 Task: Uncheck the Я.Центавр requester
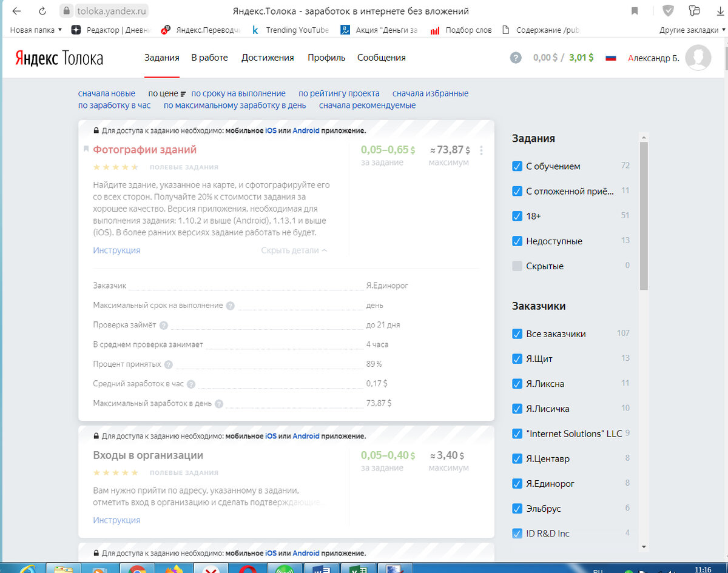pyautogui.click(x=517, y=459)
